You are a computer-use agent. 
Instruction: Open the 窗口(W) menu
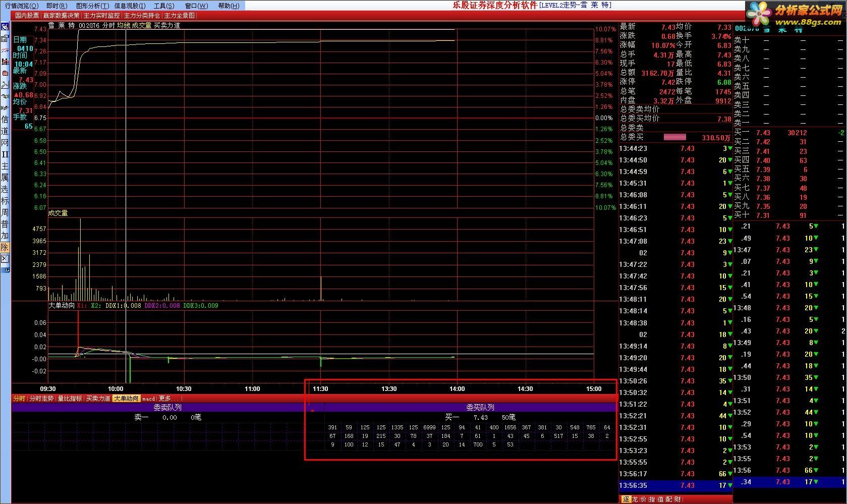[196, 6]
